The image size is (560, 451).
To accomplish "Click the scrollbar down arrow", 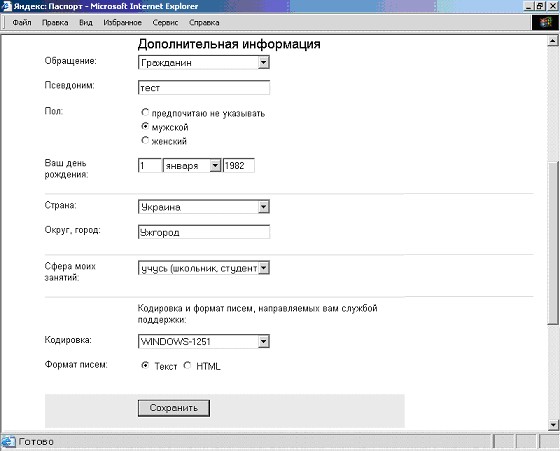I will [552, 425].
